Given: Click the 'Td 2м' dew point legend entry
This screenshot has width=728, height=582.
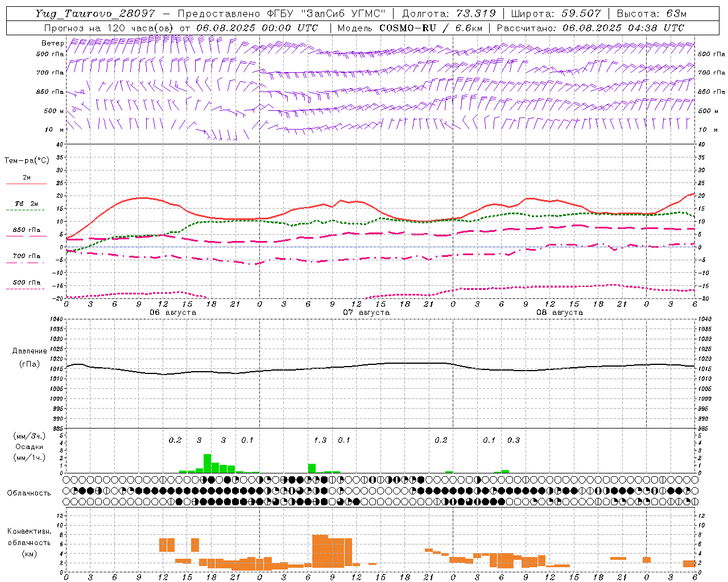Looking at the screenshot, I should tap(26, 203).
